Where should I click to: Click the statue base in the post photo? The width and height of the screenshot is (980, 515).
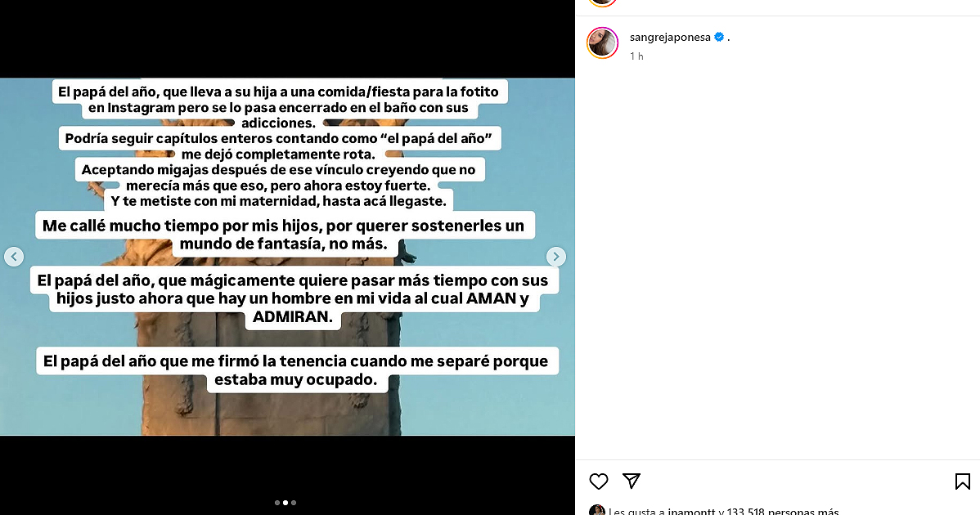(269, 412)
